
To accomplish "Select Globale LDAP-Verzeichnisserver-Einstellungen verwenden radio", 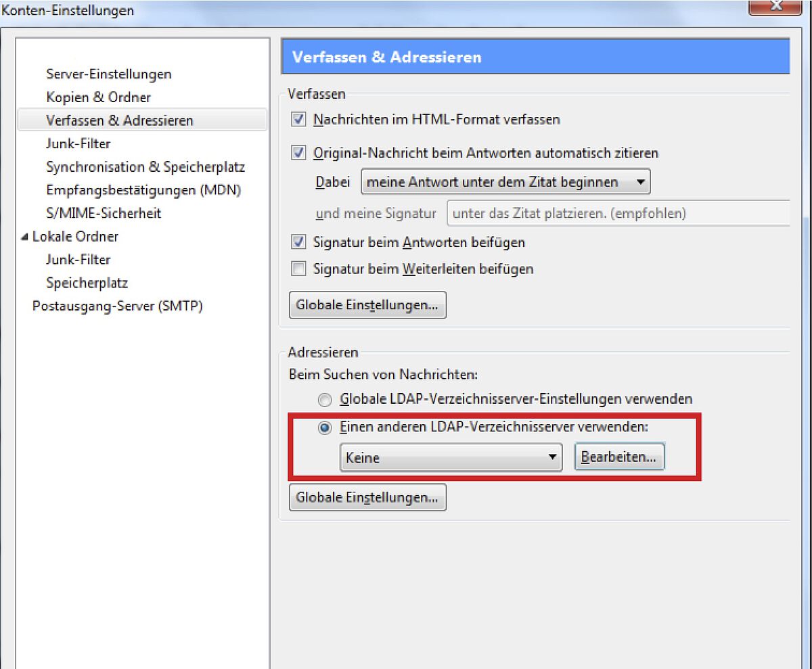I will (325, 400).
